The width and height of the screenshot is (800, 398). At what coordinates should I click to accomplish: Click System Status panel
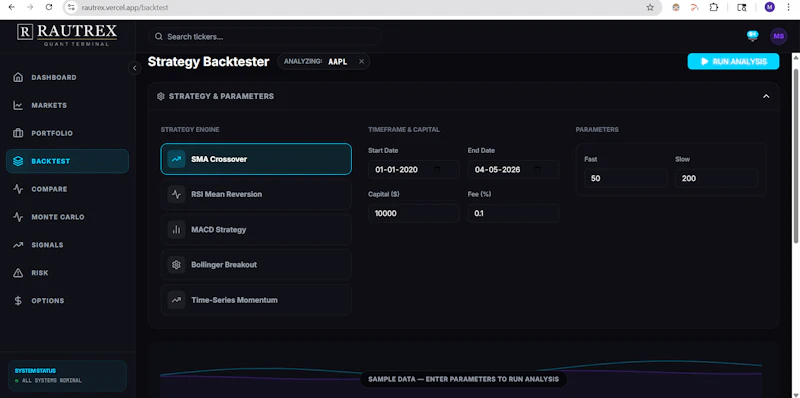click(x=67, y=376)
